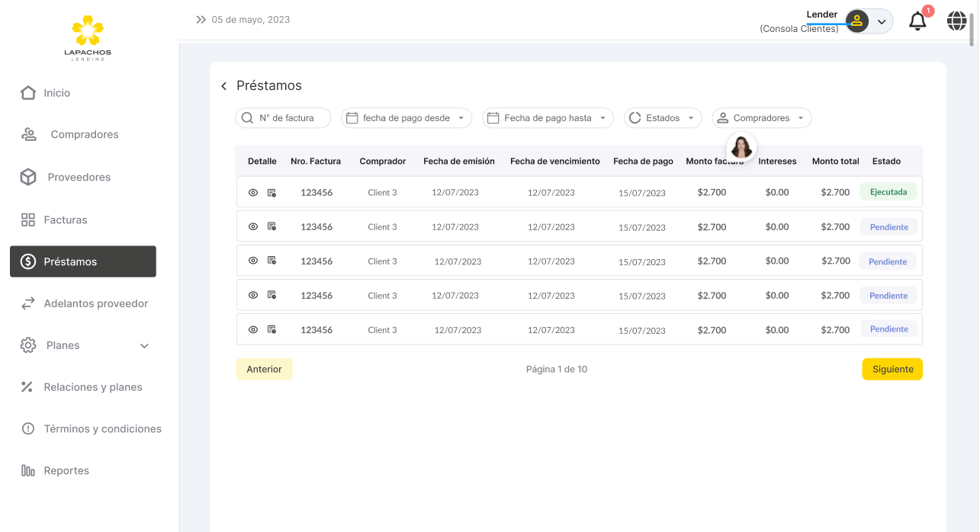The height and width of the screenshot is (532, 980).
Task: Click the notification bell icon
Action: tap(917, 21)
